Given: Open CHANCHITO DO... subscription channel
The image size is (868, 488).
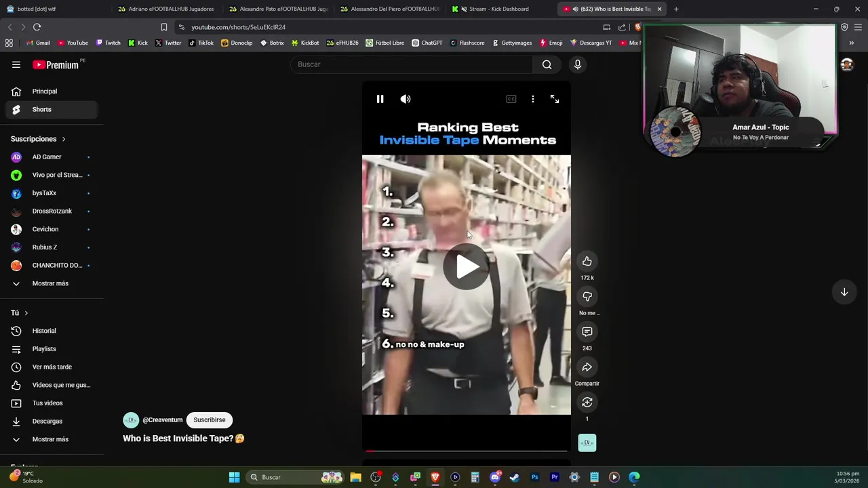Looking at the screenshot, I should coord(52,265).
